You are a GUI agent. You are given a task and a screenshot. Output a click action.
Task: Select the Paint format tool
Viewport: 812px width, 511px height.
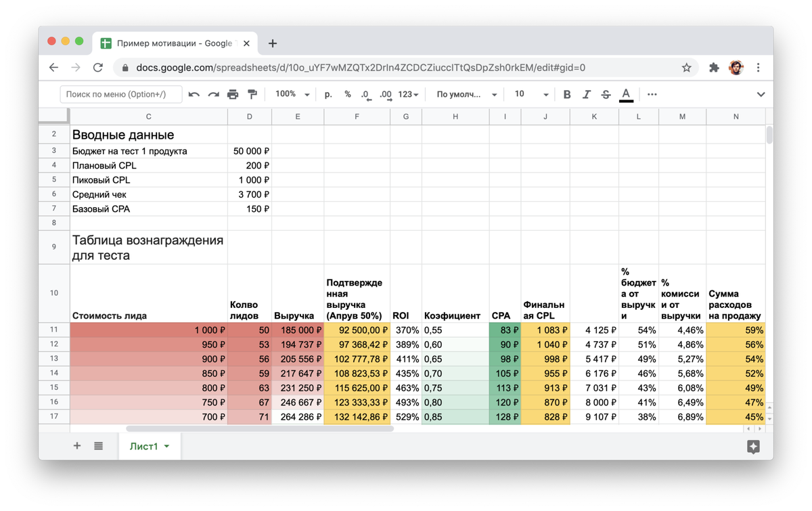[x=251, y=94]
